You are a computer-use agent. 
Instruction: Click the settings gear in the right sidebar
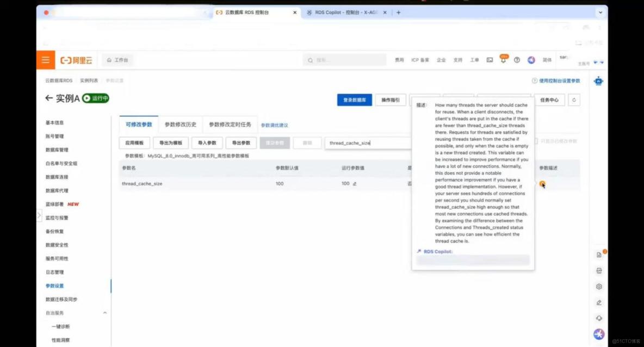pyautogui.click(x=599, y=286)
